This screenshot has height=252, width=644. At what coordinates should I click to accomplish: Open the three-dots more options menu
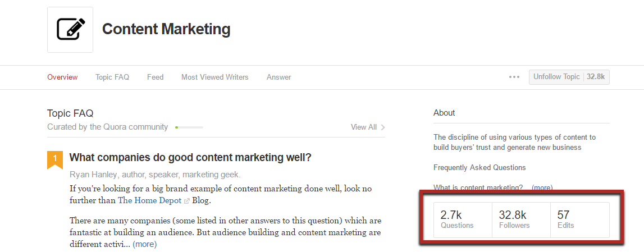tap(514, 77)
